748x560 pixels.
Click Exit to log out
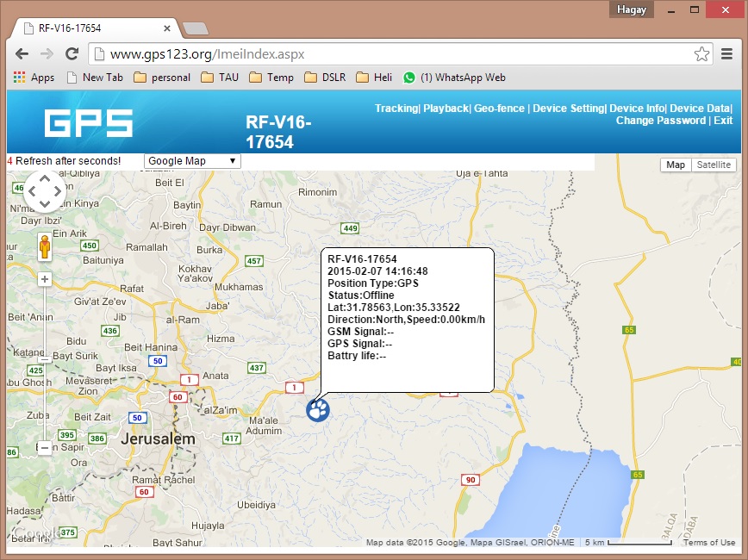[x=723, y=121]
